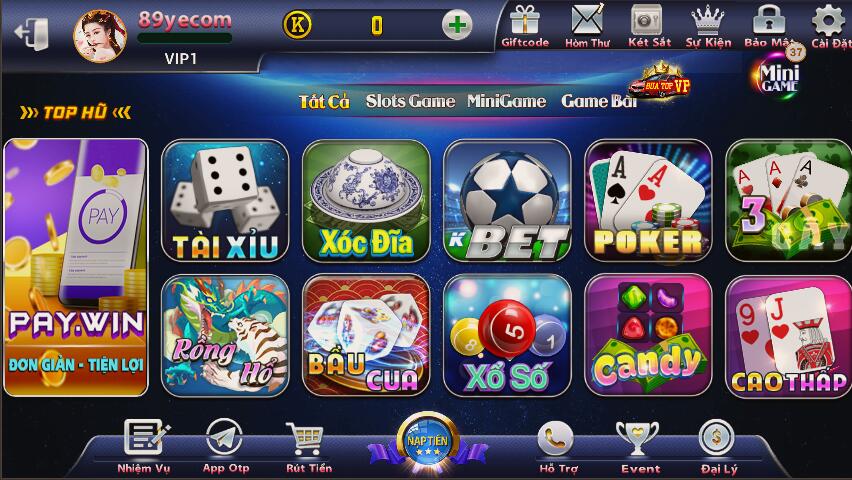Launch the Tài Xỉu dice game
Image resolution: width=852 pixels, height=480 pixels.
225,201
